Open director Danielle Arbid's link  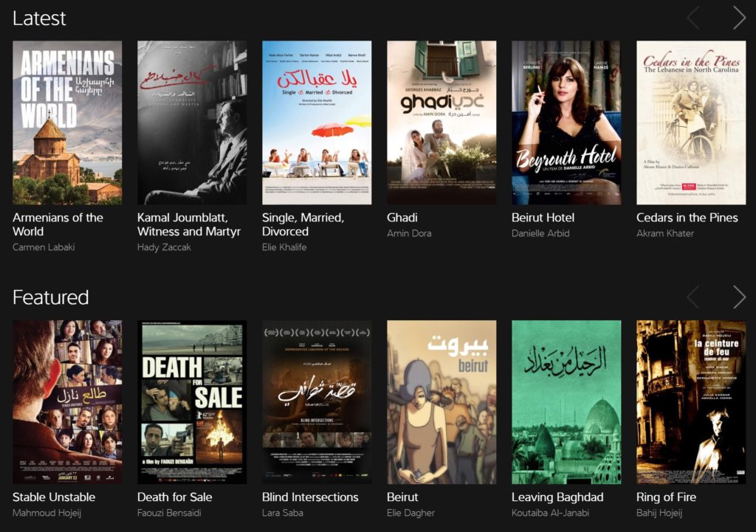[540, 233]
